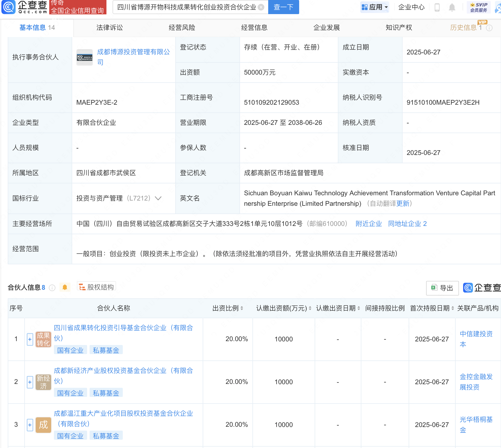Open 成都新经济产业股权投资基金合伙企业 link
The width and height of the screenshot is (501, 448).
point(123,376)
